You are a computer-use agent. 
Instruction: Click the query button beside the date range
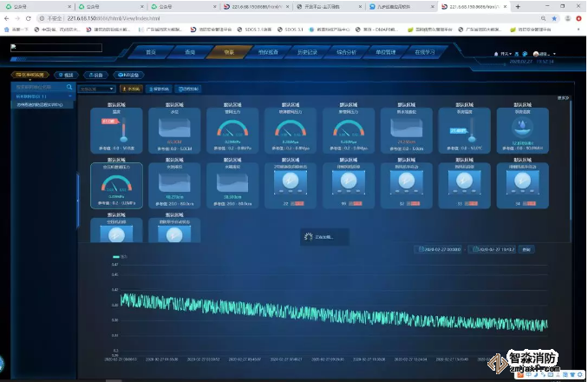(527, 249)
